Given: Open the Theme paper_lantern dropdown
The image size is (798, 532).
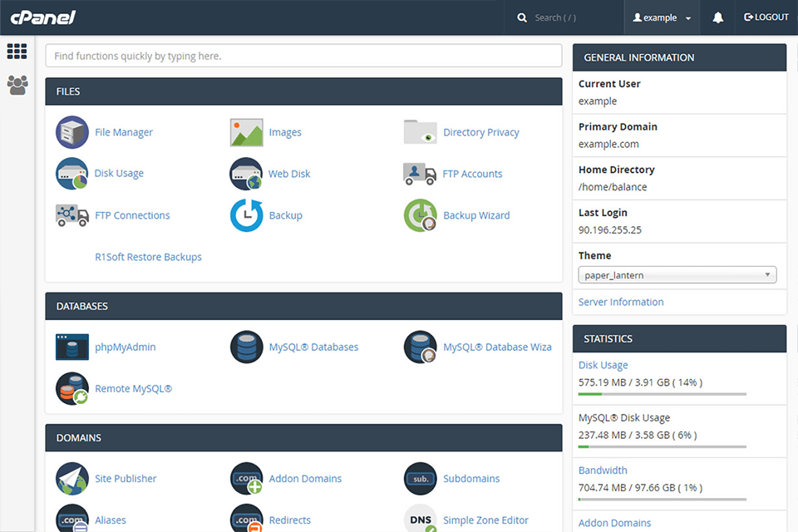Looking at the screenshot, I should click(677, 275).
